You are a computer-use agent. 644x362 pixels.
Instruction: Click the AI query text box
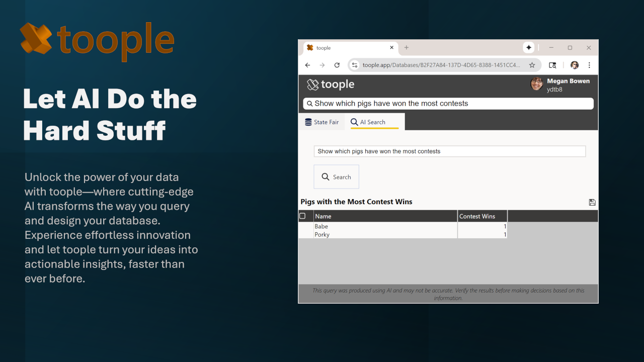(x=449, y=151)
